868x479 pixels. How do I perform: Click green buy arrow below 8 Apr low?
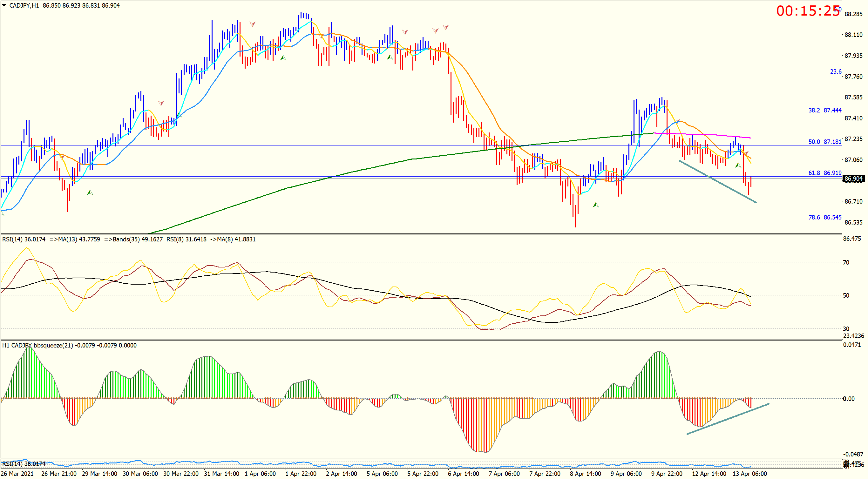tap(595, 205)
